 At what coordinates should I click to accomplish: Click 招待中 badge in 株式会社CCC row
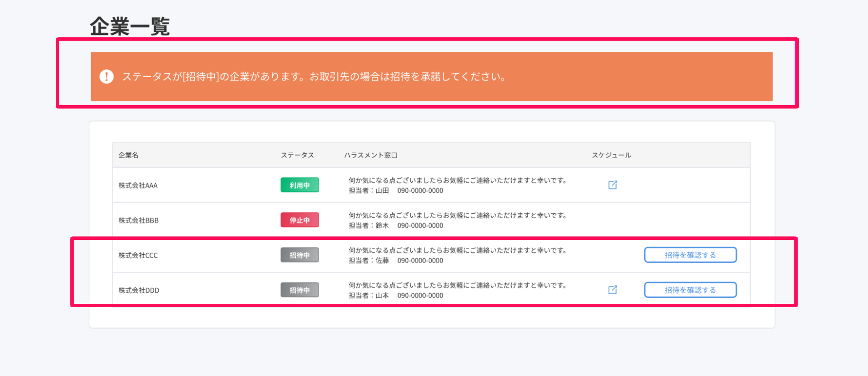(x=300, y=255)
